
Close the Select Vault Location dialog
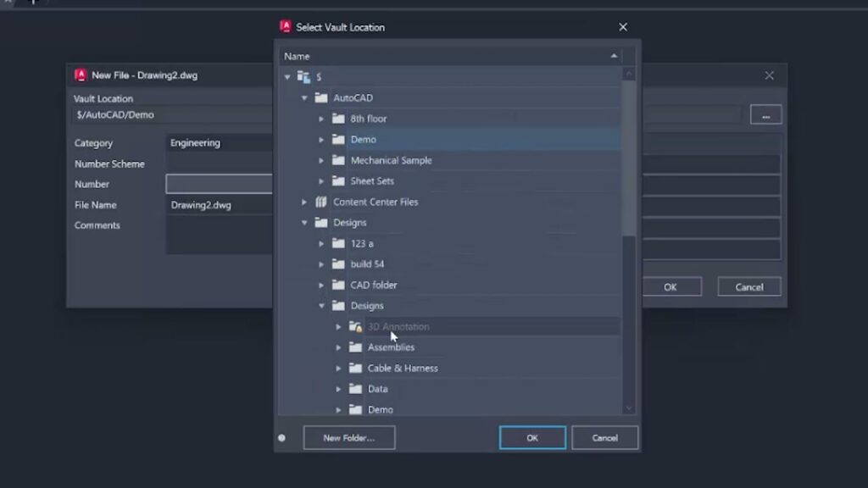623,27
